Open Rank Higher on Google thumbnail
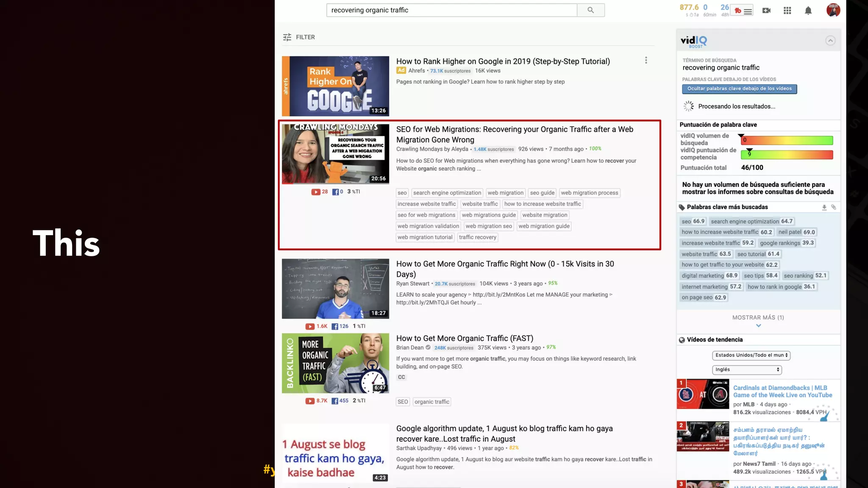Image resolution: width=868 pixels, height=488 pixels. [335, 86]
